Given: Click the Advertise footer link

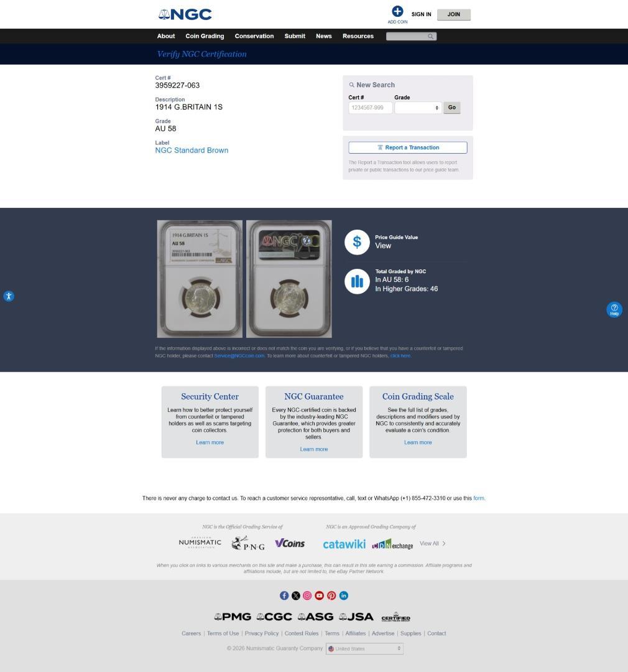Looking at the screenshot, I should point(383,633).
